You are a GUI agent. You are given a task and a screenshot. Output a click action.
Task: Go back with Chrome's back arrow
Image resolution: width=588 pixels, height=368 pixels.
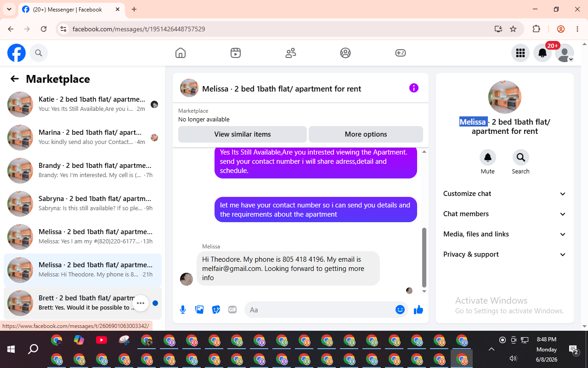click(x=11, y=29)
